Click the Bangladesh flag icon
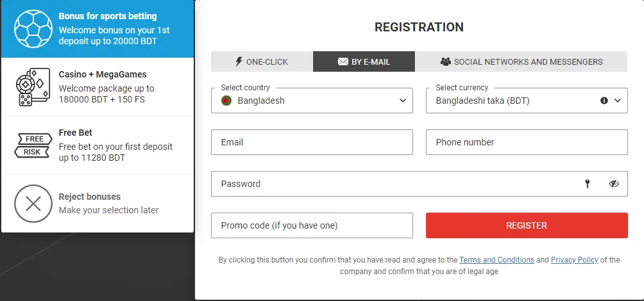Image resolution: width=644 pixels, height=301 pixels. pos(226,101)
